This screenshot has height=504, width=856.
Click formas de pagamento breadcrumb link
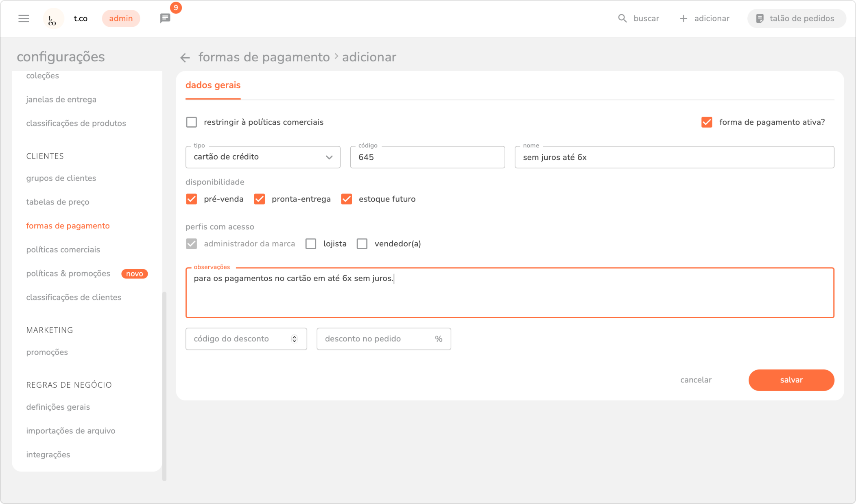pyautogui.click(x=264, y=57)
